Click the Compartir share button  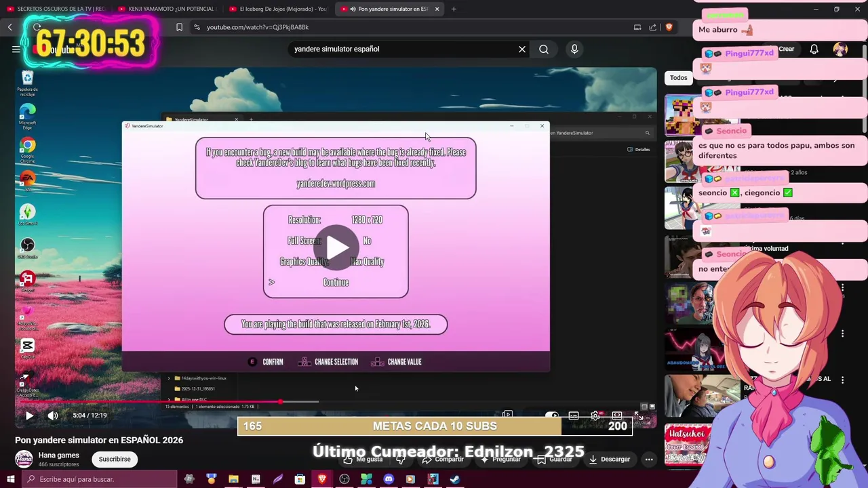pyautogui.click(x=443, y=459)
